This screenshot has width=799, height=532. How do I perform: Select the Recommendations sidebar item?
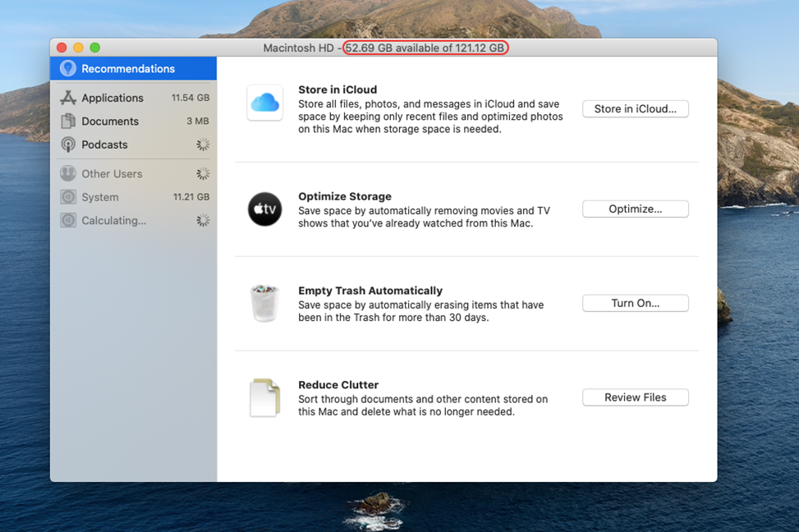[x=133, y=68]
